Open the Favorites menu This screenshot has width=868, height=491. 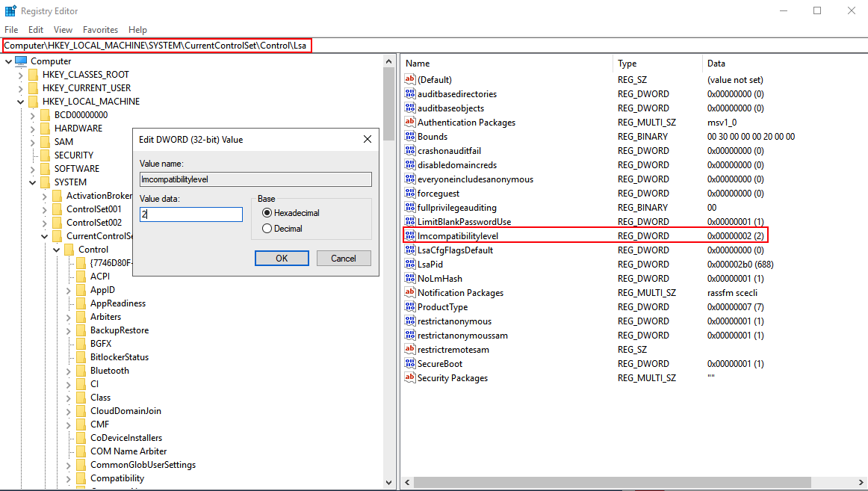point(100,30)
